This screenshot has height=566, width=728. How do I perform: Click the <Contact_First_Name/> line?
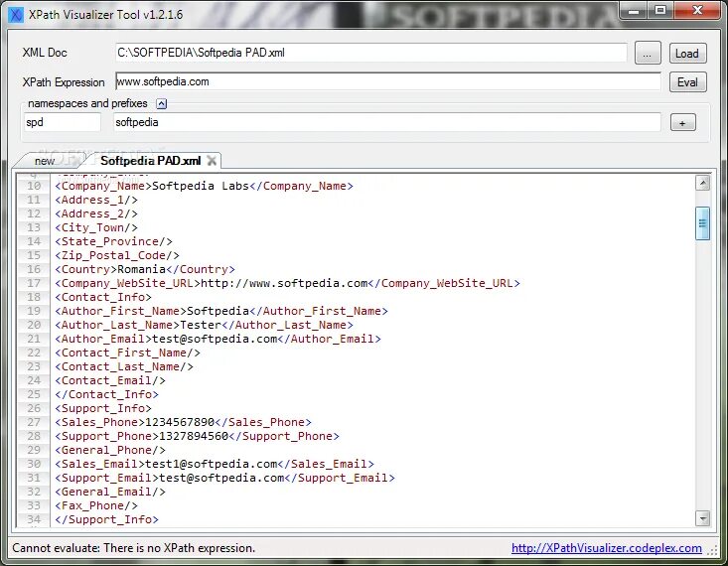point(128,354)
